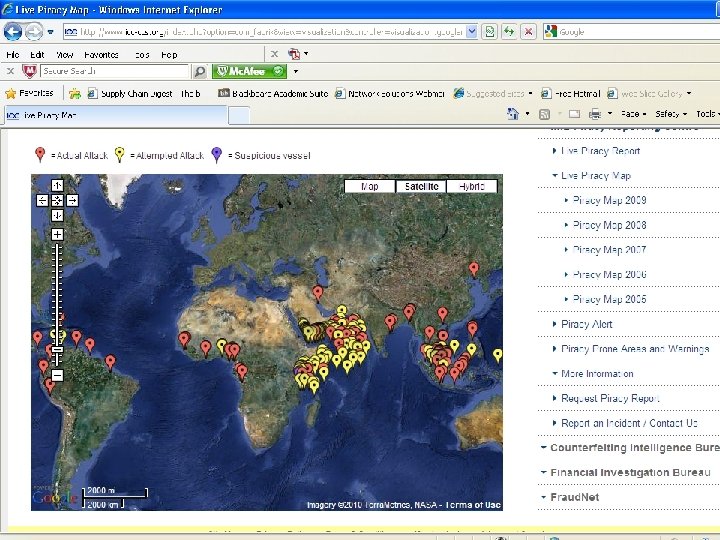Image resolution: width=720 pixels, height=540 pixels.
Task: Click the map zoom slider handle
Action: tap(57, 350)
